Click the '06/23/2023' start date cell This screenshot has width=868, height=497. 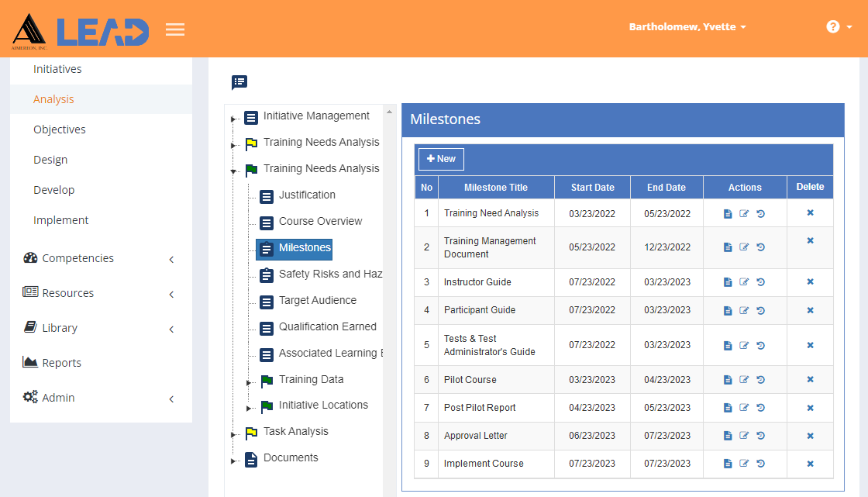coord(592,436)
